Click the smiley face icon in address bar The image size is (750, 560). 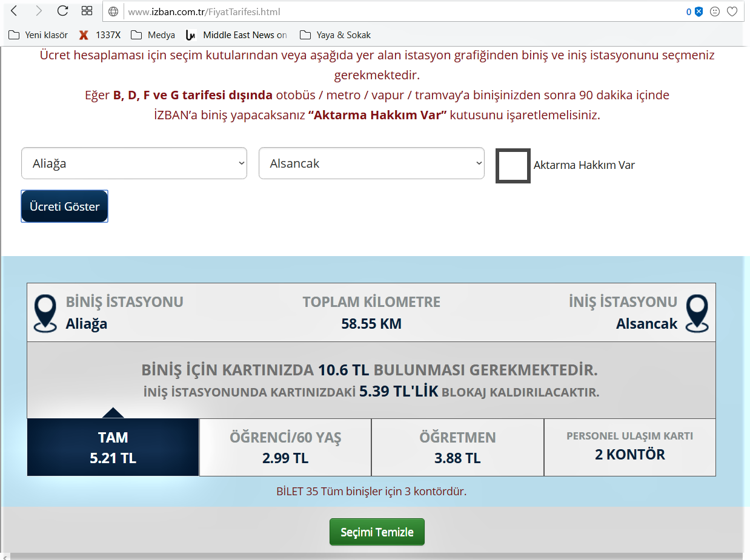(715, 12)
